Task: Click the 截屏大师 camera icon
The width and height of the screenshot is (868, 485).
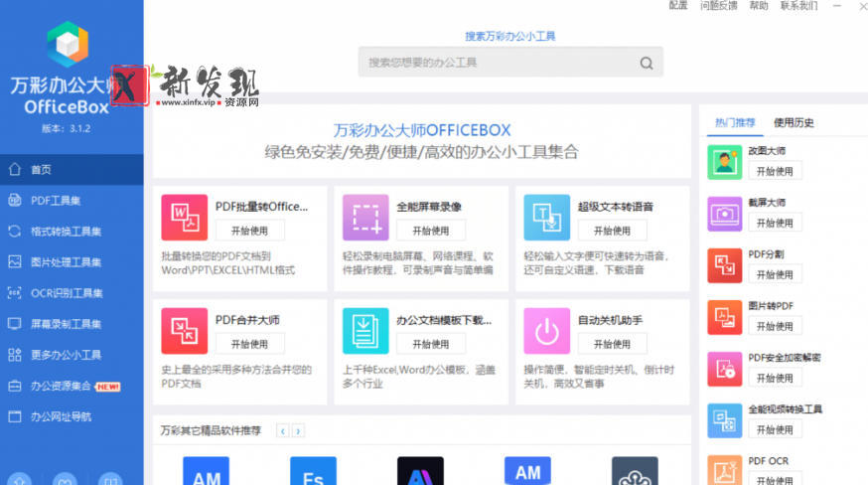Action: [725, 214]
